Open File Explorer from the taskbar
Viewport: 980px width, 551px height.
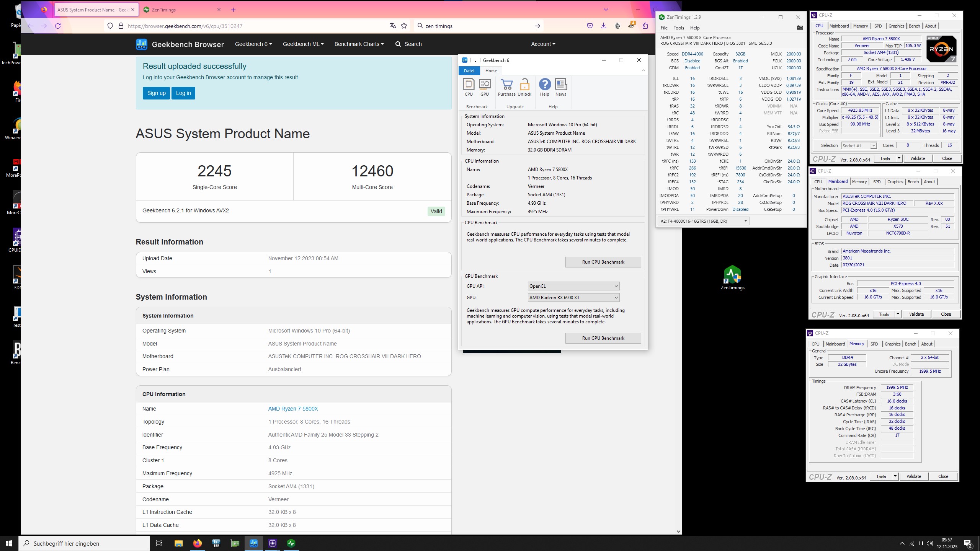click(179, 543)
